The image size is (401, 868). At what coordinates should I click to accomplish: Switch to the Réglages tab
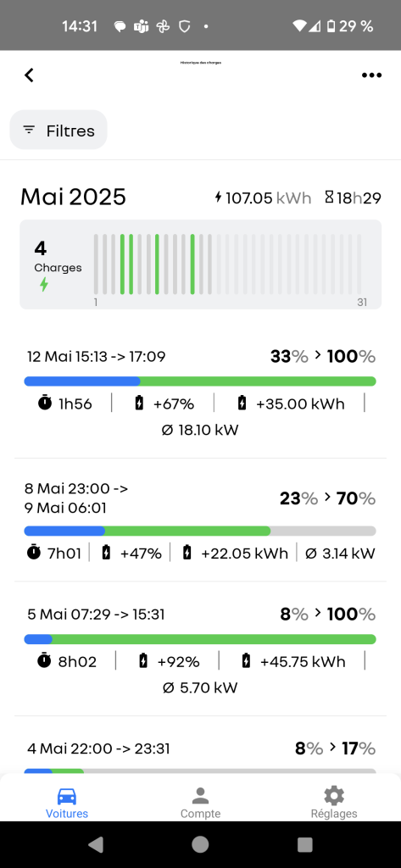point(334,803)
